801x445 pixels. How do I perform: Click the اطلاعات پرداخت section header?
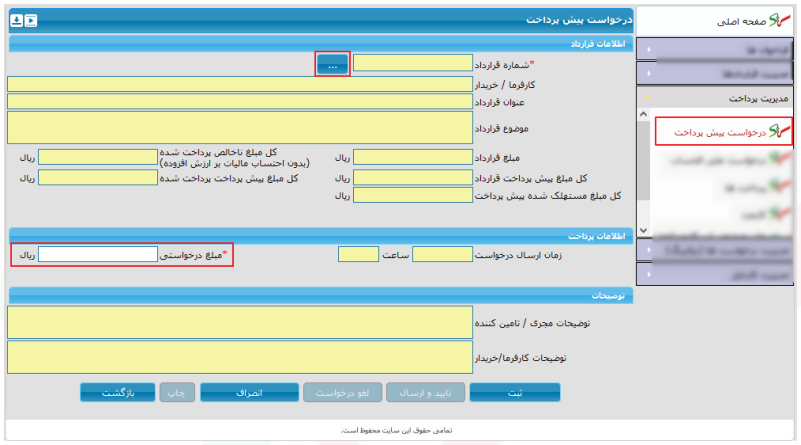(321, 236)
